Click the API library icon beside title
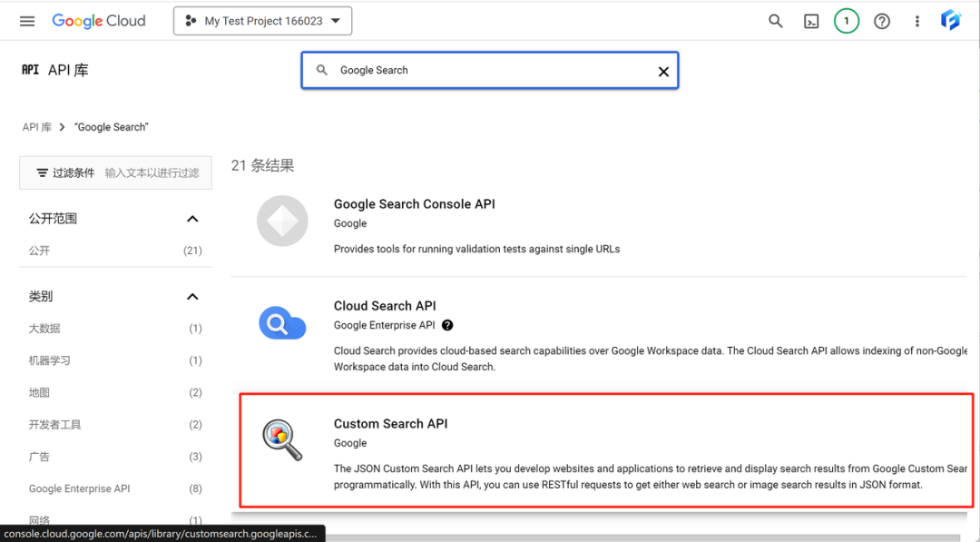 pos(30,70)
